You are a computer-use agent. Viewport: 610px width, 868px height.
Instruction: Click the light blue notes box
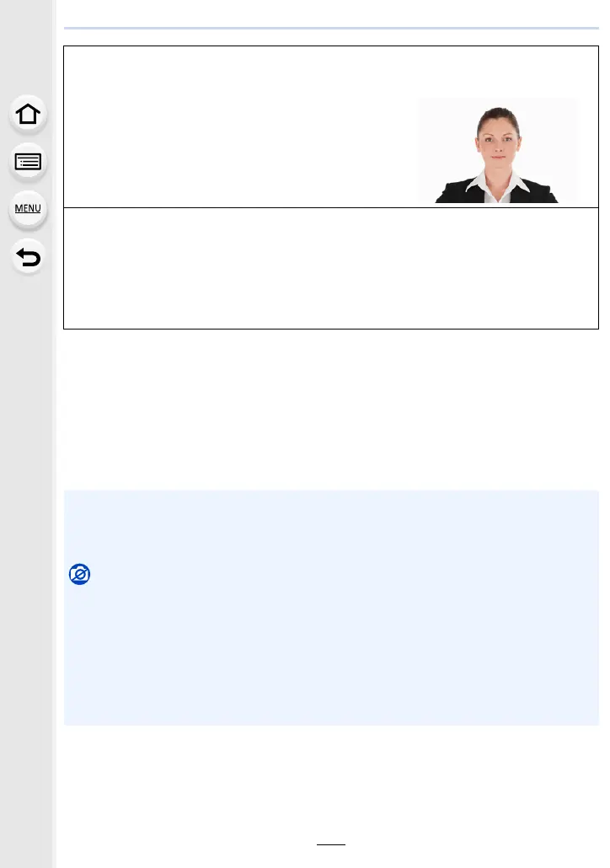(x=331, y=608)
